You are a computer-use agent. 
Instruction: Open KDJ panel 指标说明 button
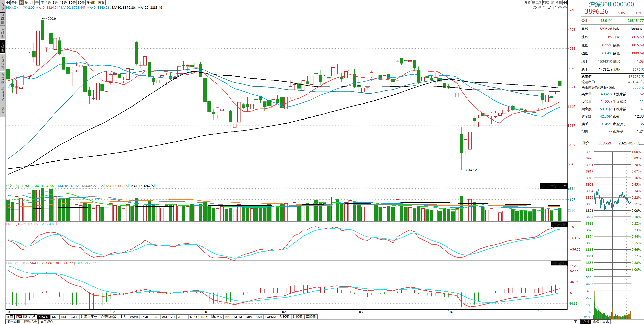click(x=559, y=224)
